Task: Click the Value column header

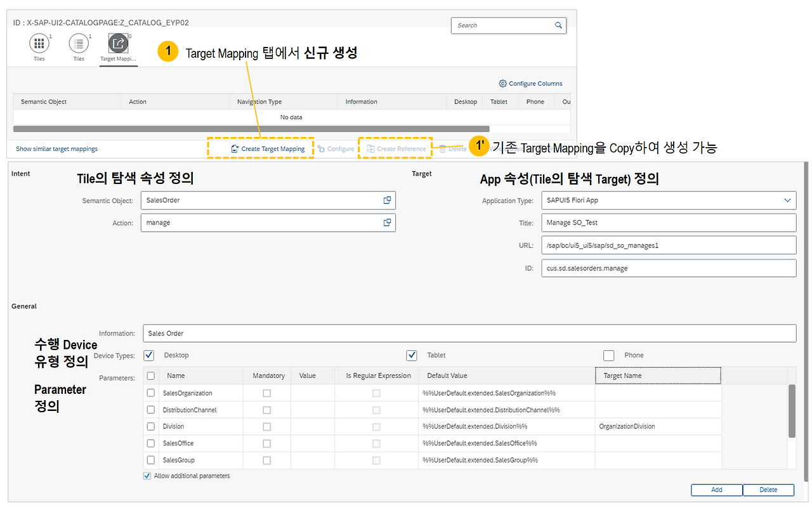Action: [313, 375]
